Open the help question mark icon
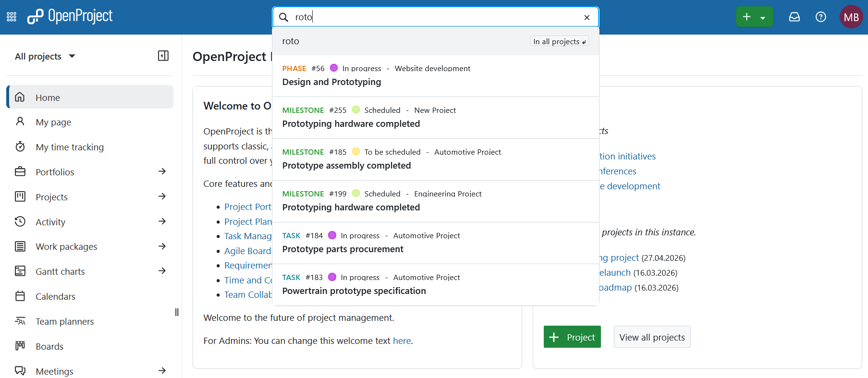The image size is (868, 378). click(821, 17)
